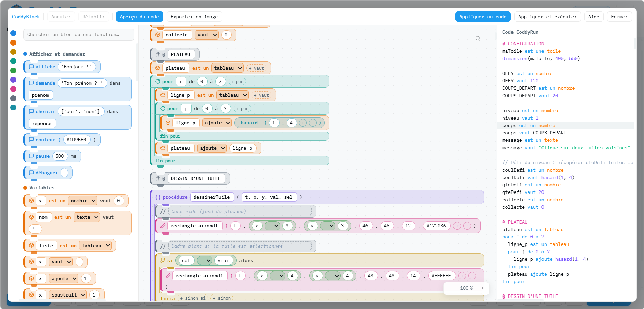The width and height of the screenshot is (644, 309).
Task: Click the magnifier search icon in workspace
Action: [x=478, y=38]
